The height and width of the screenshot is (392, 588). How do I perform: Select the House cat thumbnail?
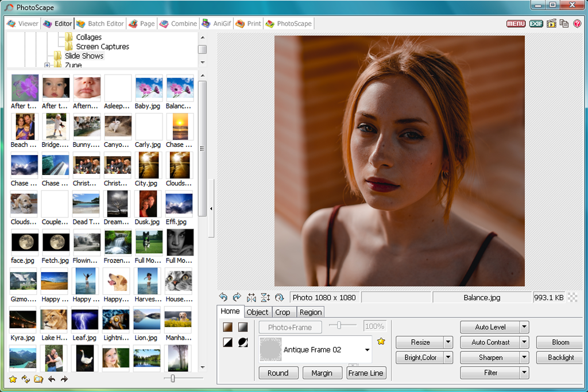pyautogui.click(x=179, y=281)
